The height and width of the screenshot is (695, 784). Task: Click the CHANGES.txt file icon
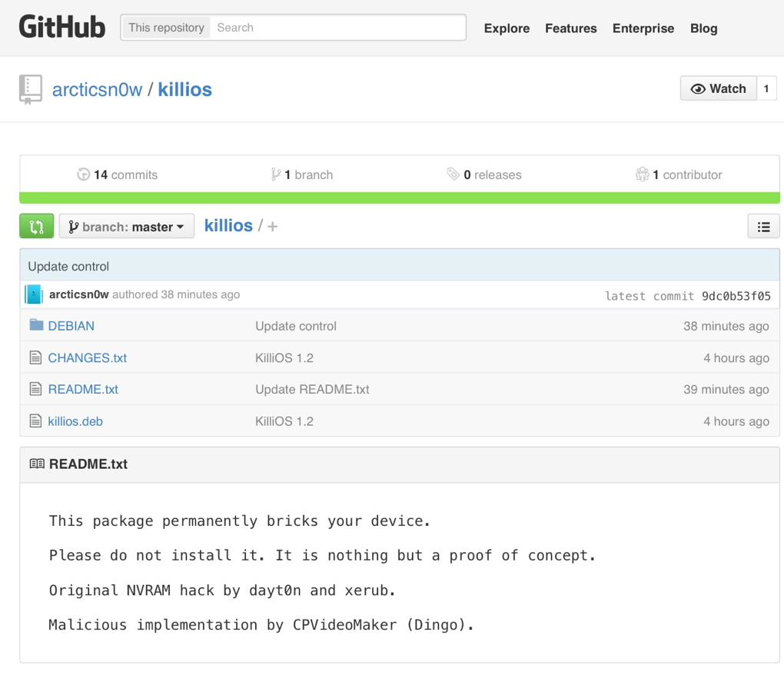pos(35,357)
